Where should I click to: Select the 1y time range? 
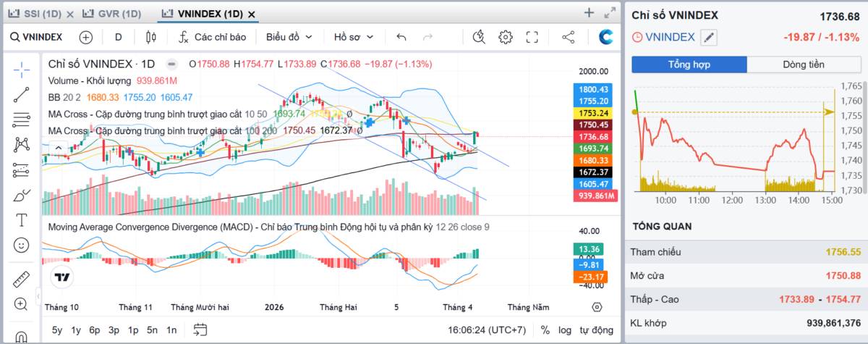tap(76, 330)
